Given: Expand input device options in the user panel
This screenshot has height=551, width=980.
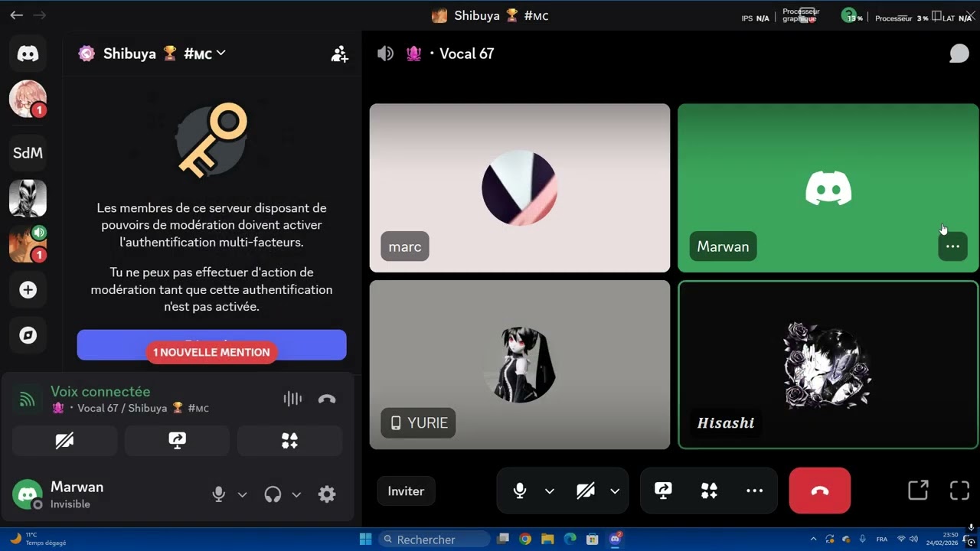Looking at the screenshot, I should (x=242, y=494).
